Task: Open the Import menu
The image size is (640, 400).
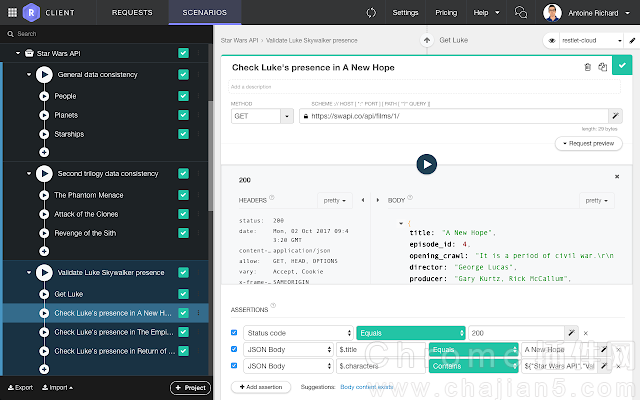Action: click(58, 388)
